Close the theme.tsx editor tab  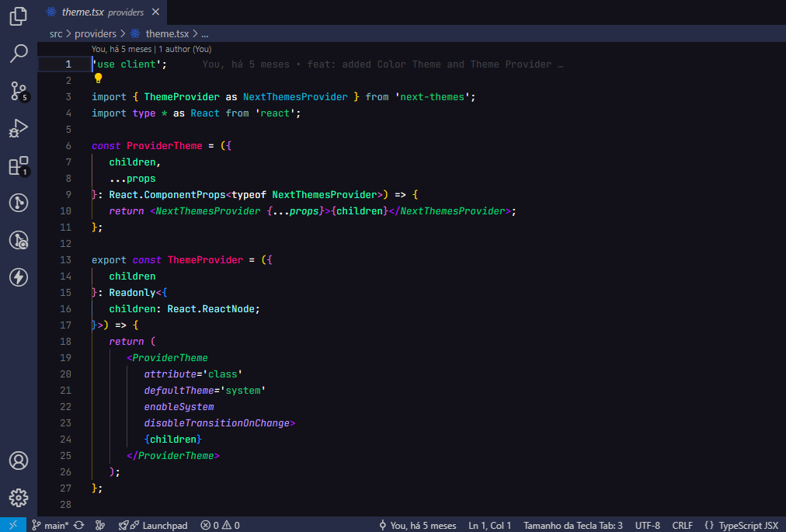(156, 12)
